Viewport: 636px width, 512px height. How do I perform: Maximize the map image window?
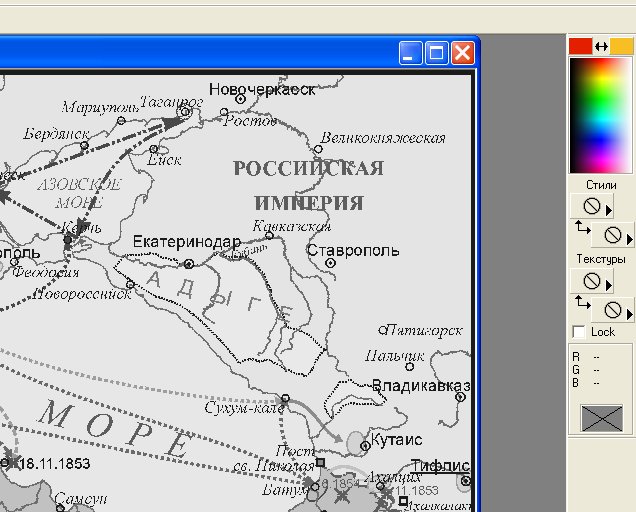pyautogui.click(x=436, y=53)
